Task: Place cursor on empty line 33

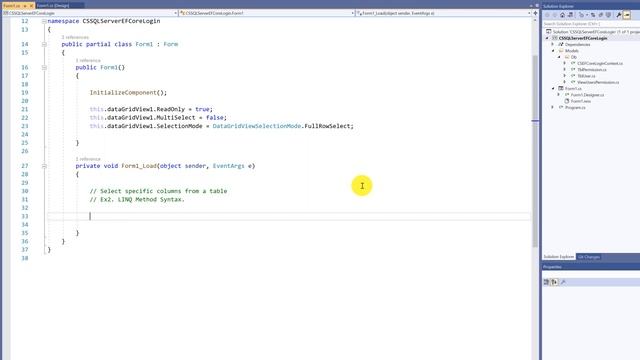Action: (x=289, y=216)
